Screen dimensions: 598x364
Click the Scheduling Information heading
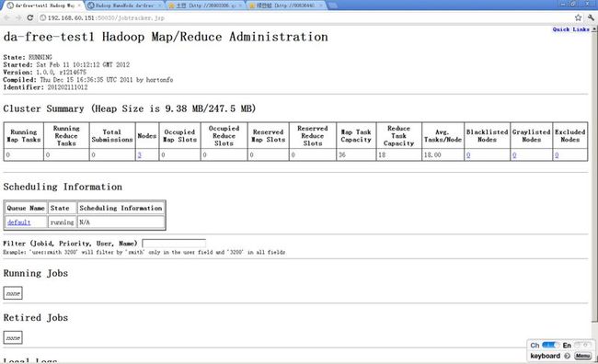[x=63, y=187]
